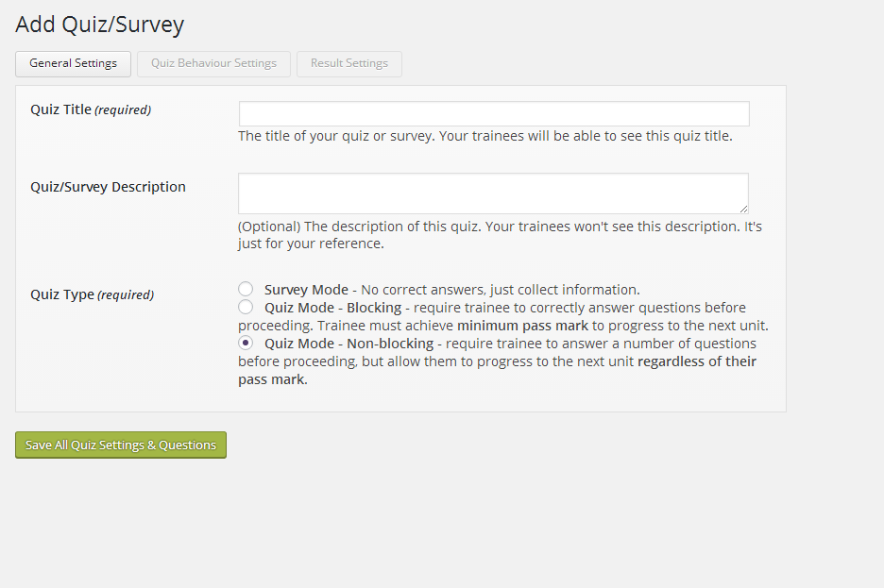Switch to Result Settings tab
884x588 pixels.
point(349,63)
